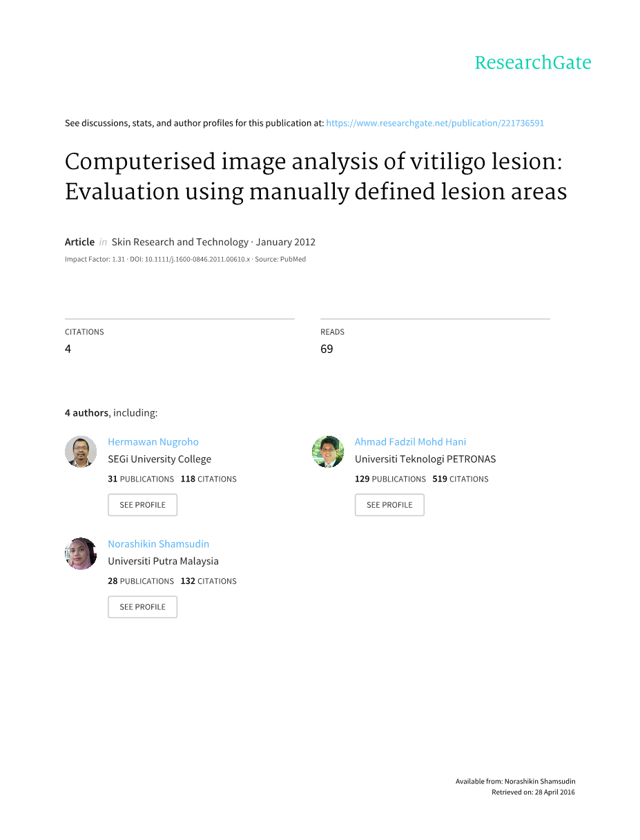Click the DOI text under the journal
The height and width of the screenshot is (840, 640).
[x=190, y=259]
